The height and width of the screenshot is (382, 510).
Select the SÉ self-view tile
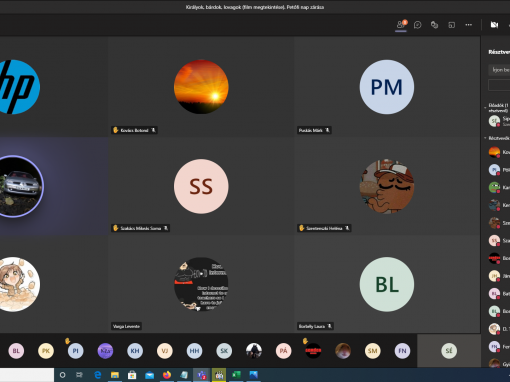point(449,351)
